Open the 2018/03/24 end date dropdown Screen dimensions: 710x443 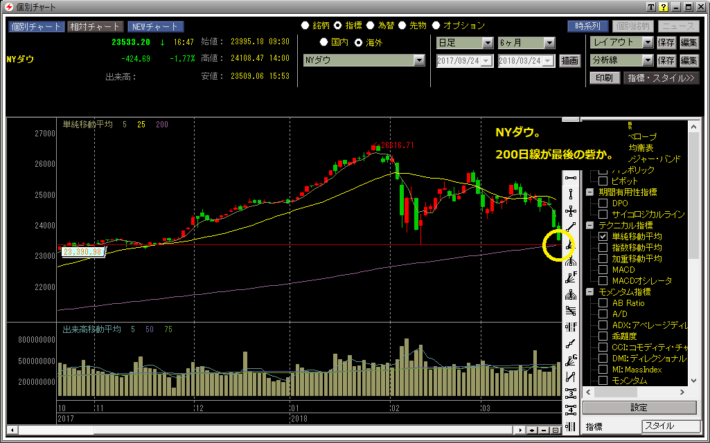tap(548, 60)
